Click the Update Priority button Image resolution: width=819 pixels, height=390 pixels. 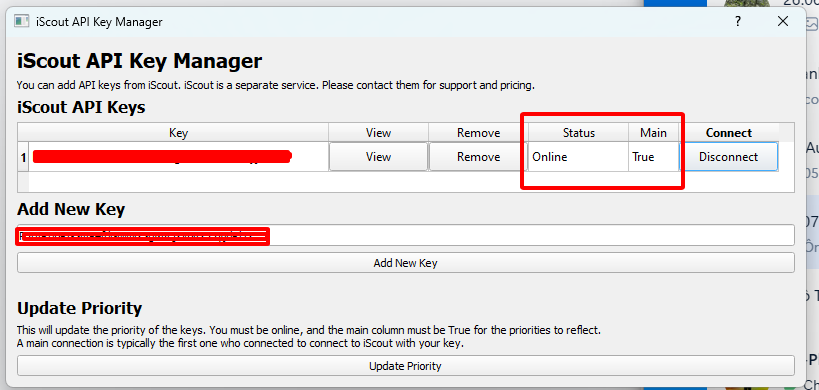click(x=405, y=365)
